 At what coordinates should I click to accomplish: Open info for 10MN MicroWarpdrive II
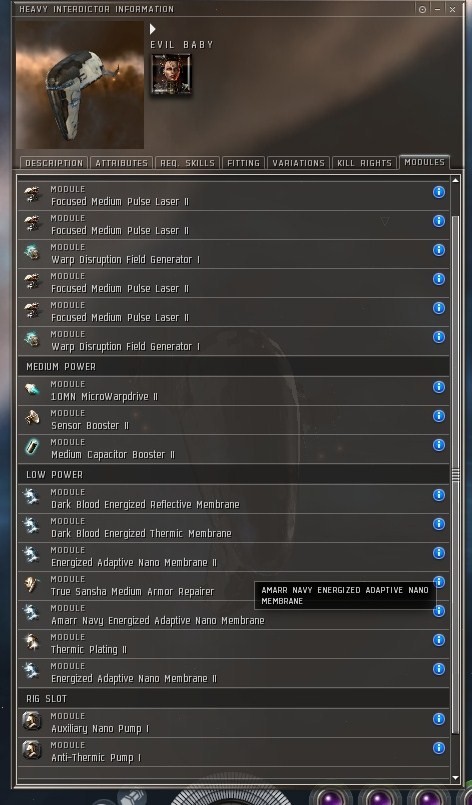point(439,387)
